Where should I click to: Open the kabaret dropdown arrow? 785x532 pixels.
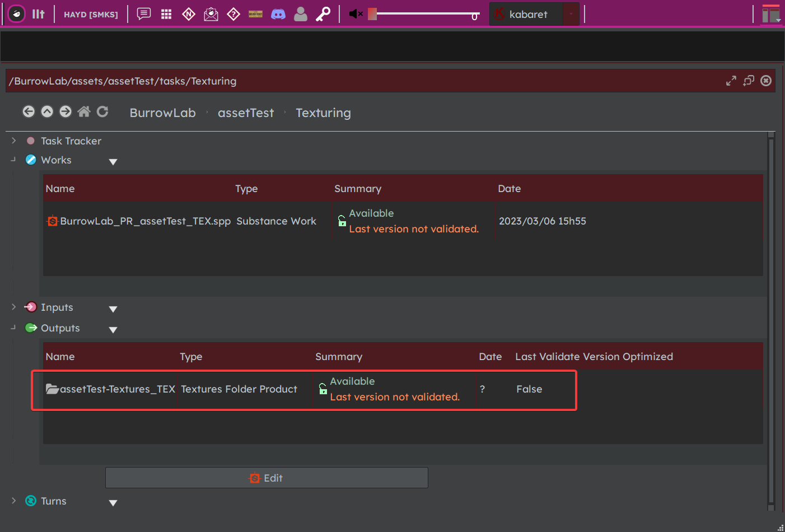(x=571, y=15)
